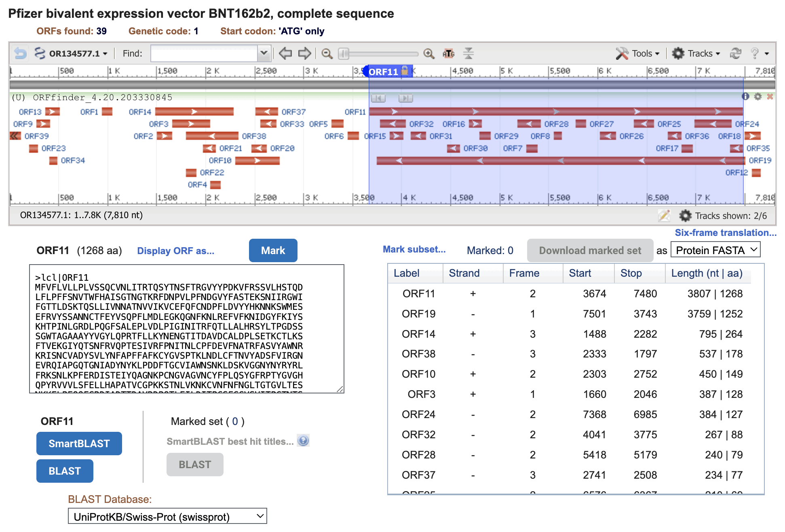Click inside the Find input field
The width and height of the screenshot is (785, 532).
(x=204, y=53)
